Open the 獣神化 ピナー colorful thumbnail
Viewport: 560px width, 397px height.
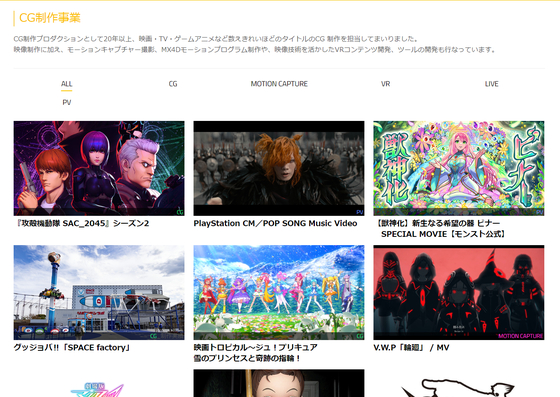click(459, 168)
